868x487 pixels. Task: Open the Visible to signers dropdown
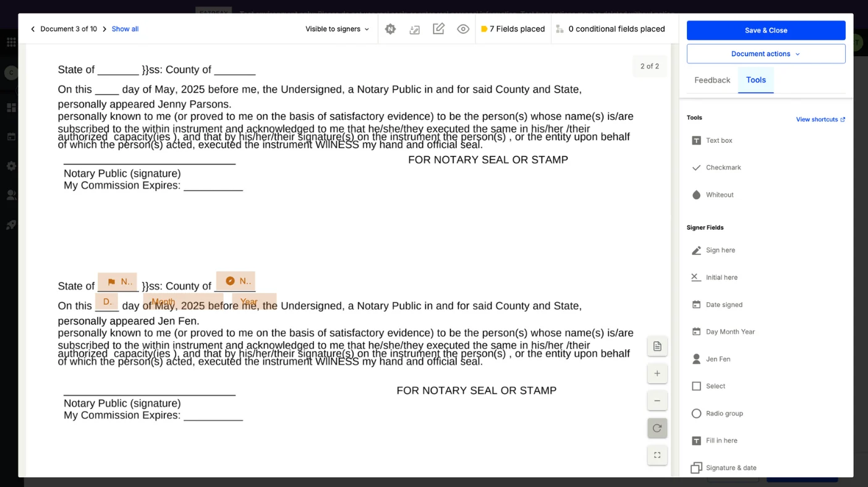[x=337, y=29]
